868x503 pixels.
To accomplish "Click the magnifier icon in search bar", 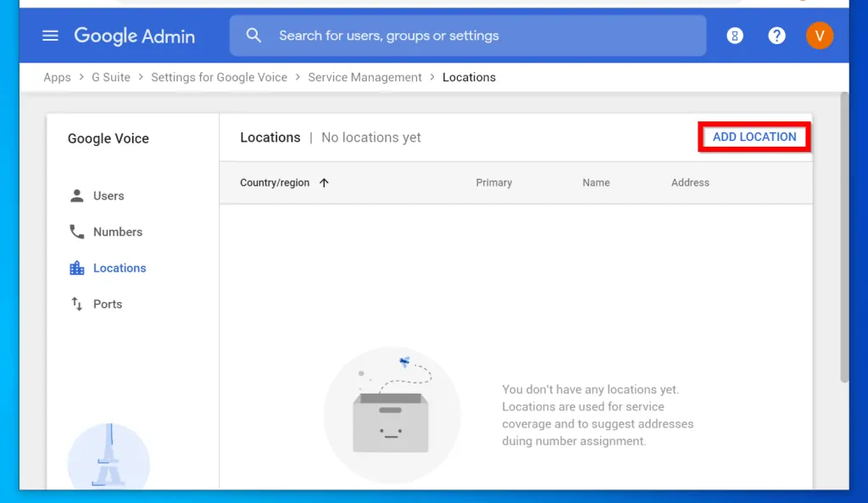I will point(253,36).
